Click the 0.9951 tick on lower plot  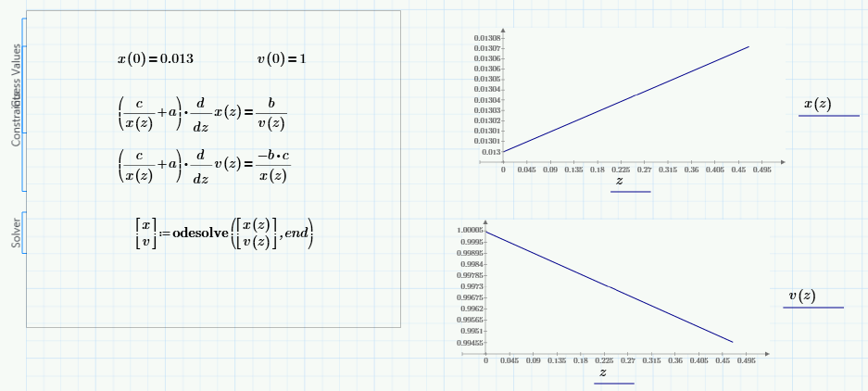472,331
